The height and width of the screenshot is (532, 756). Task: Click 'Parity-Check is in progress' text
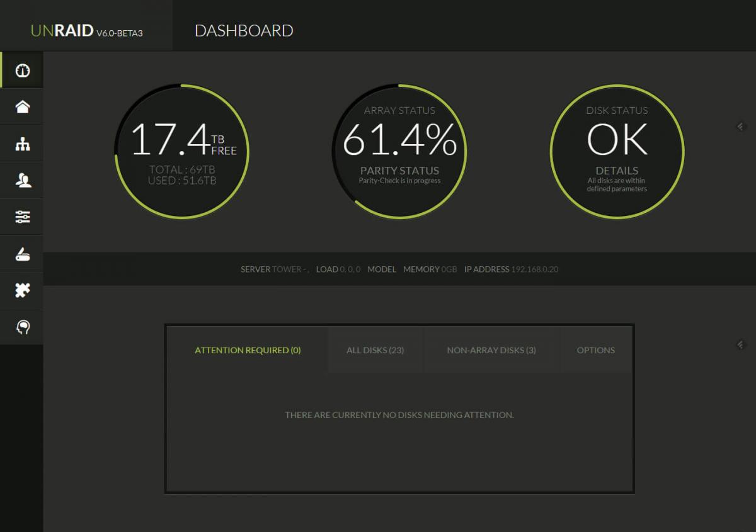[x=399, y=181]
